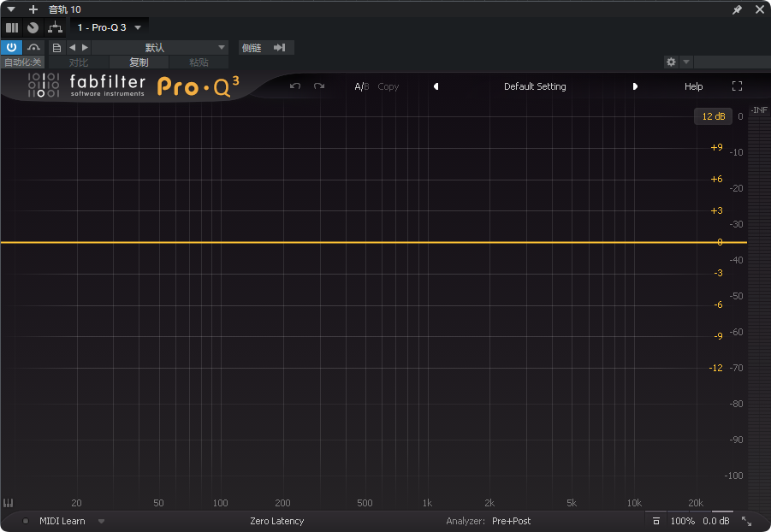
Task: Open the Help menu
Action: coord(693,86)
